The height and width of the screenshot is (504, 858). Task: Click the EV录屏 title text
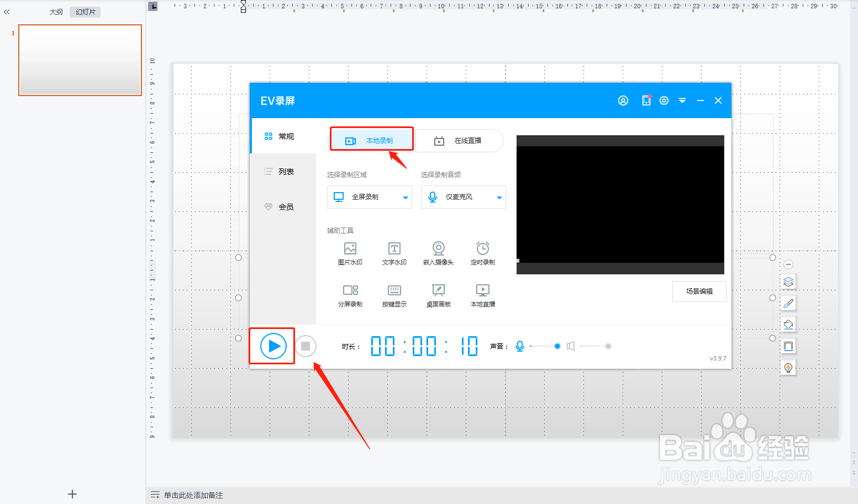click(278, 100)
